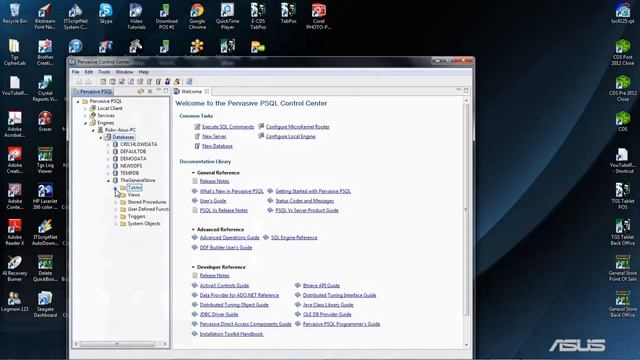Click the New Database icon in Common Tasks
This screenshot has height=360, width=640.
(197, 146)
